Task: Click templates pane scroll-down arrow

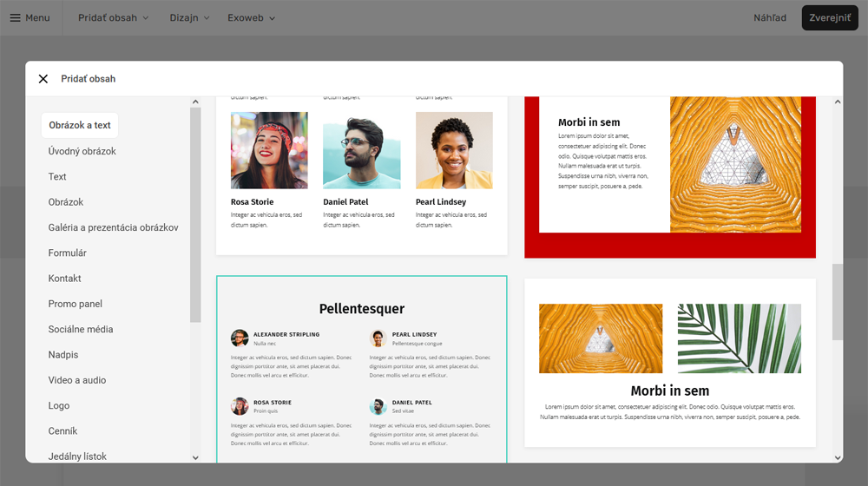Action: click(838, 457)
